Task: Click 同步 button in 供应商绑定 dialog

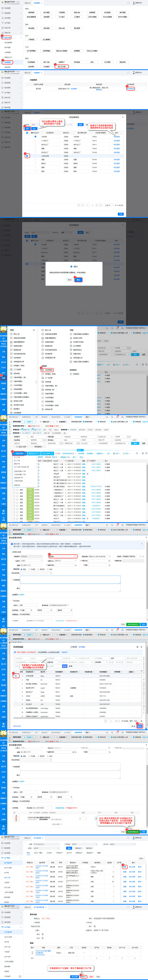Action: coord(28,129)
